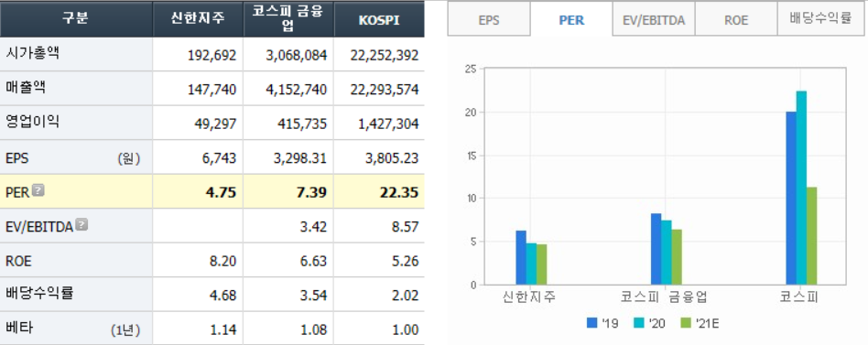Select the PER chart tab

(571, 20)
